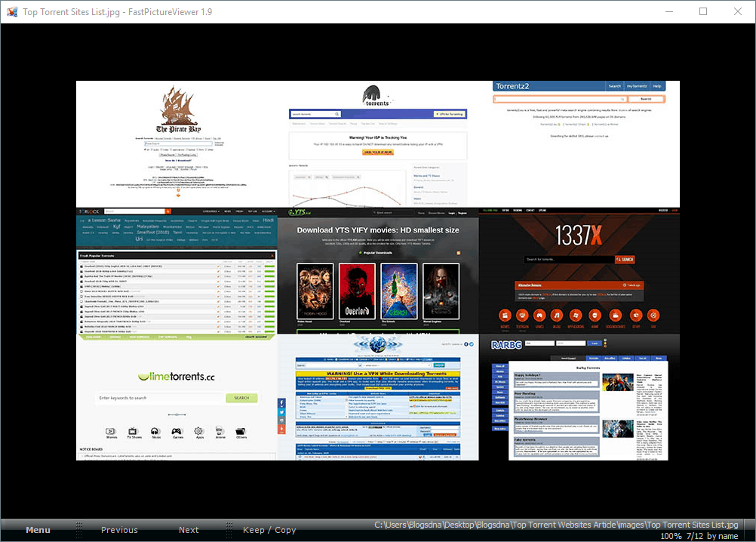Advance to the Next image
756x542 pixels.
click(x=189, y=530)
